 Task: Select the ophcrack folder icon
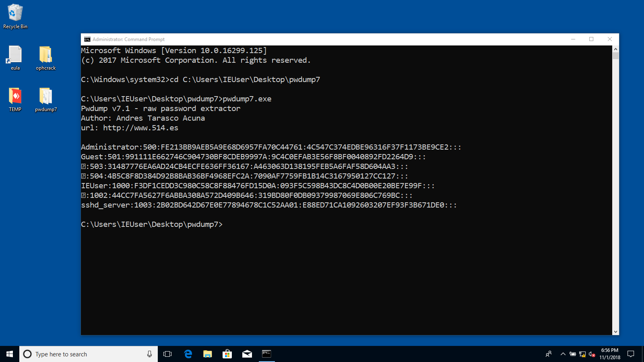(45, 58)
